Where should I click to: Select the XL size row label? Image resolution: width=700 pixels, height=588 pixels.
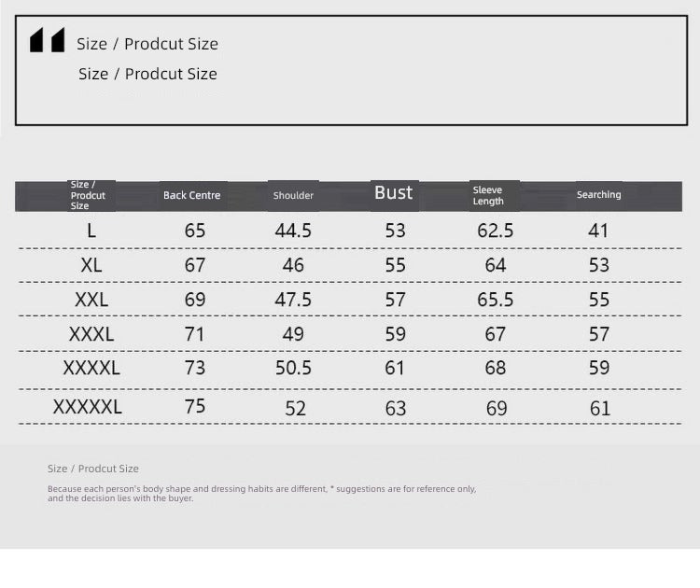click(x=91, y=265)
